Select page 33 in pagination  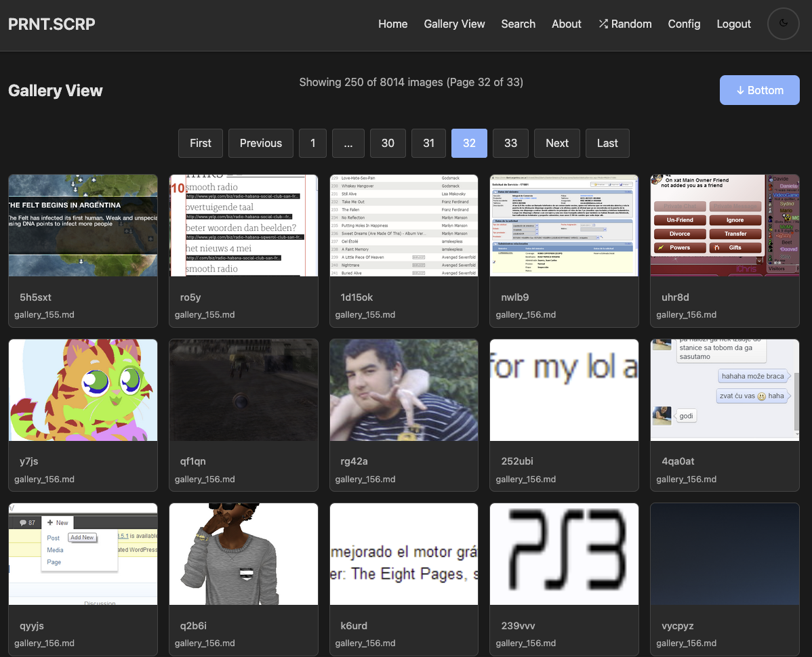(x=510, y=144)
